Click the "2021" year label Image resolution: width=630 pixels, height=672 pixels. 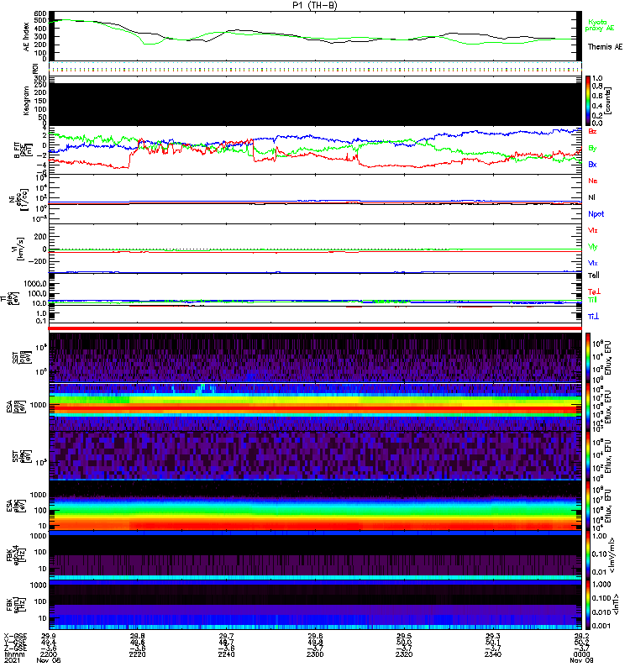[12, 660]
